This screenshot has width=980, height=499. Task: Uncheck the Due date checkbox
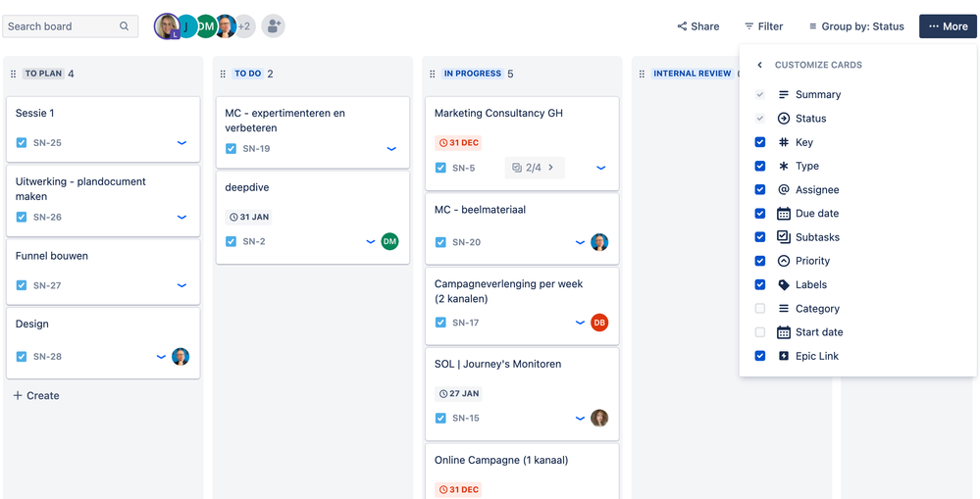coord(760,214)
